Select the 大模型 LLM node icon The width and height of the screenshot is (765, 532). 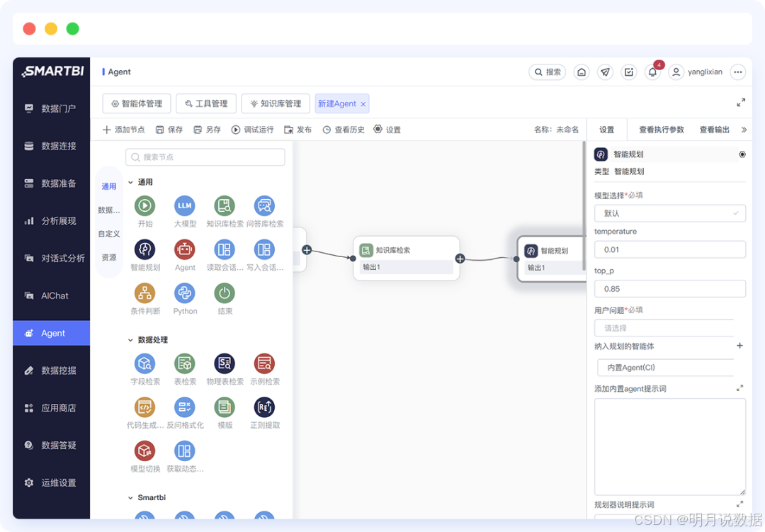(185, 205)
